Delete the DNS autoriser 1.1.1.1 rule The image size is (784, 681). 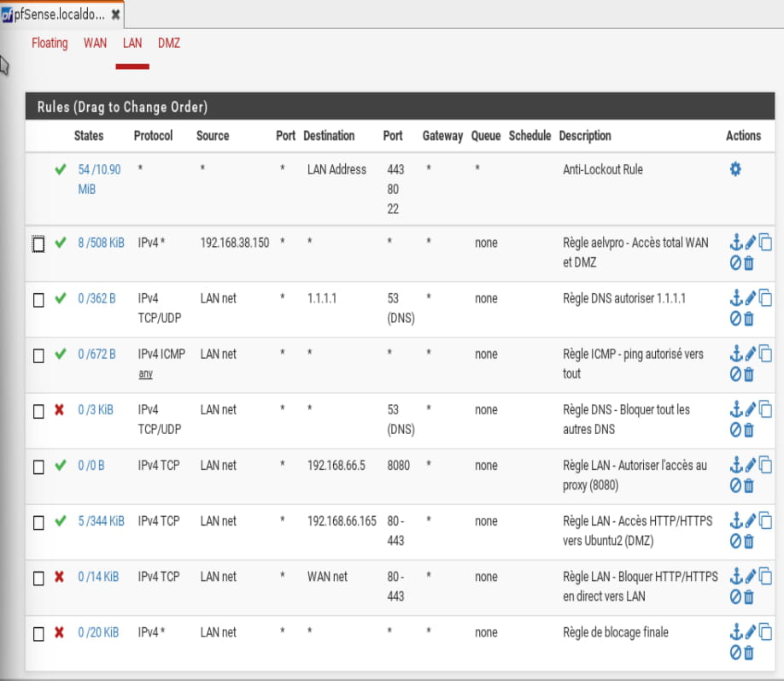(749, 319)
